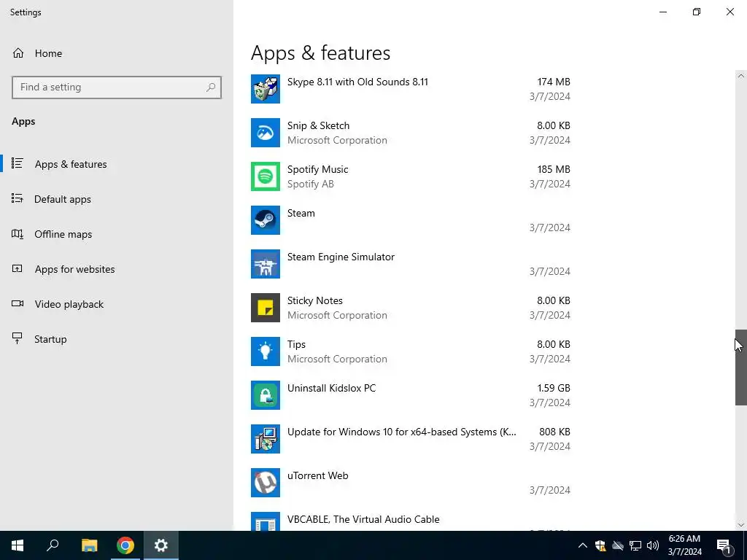Click the Snip & Sketch app icon
This screenshot has width=747, height=560.
coord(266,133)
